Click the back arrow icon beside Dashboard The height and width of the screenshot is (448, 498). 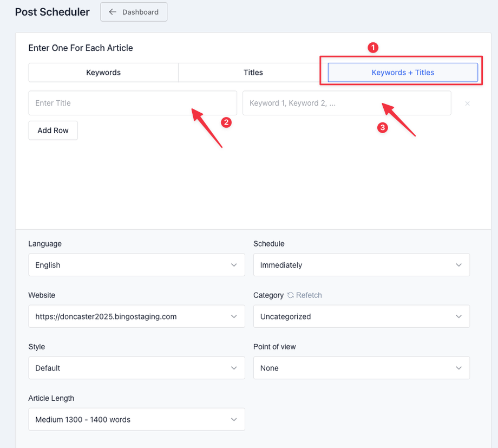[x=113, y=12]
